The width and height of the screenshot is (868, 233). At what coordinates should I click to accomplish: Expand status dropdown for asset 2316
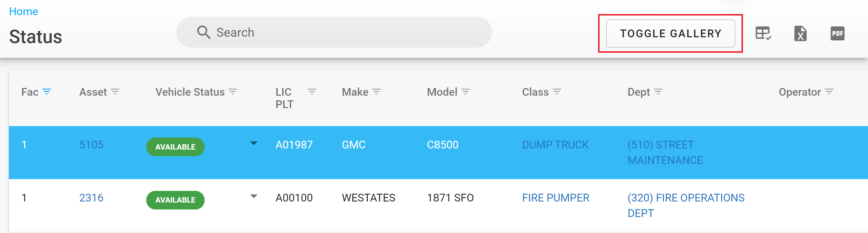click(254, 197)
